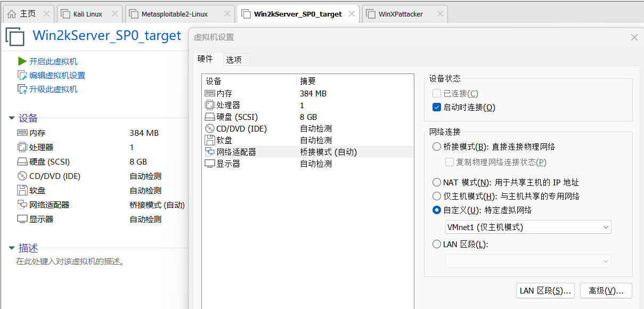This screenshot has width=644, height=309.
Task: Click the 高级(V)... button
Action: tap(606, 290)
